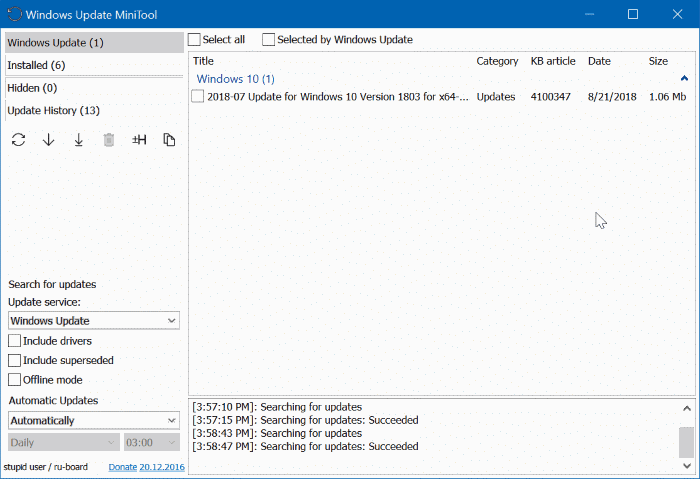This screenshot has width=700, height=479.
Task: Click the 3:58:43 PM Searching log line
Action: tap(277, 433)
